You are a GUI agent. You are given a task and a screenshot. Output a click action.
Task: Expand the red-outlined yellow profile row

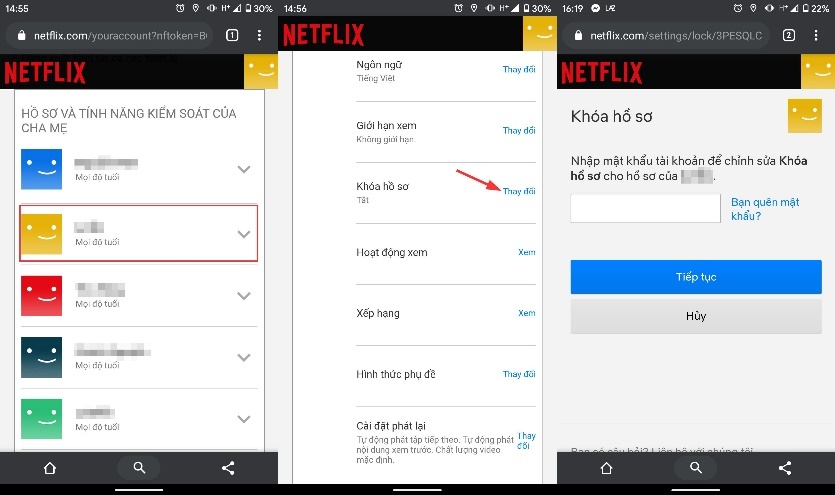tap(243, 234)
